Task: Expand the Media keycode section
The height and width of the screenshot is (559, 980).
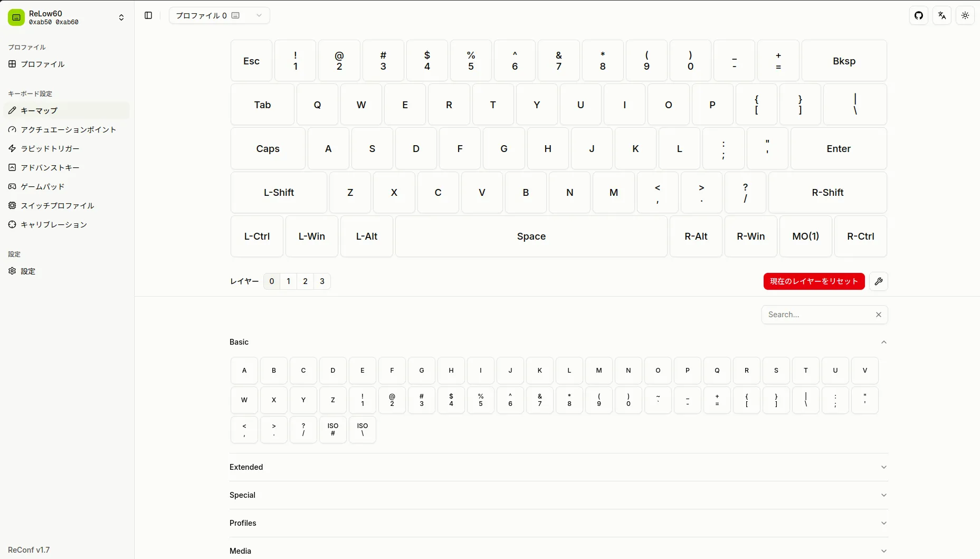Action: 558,551
